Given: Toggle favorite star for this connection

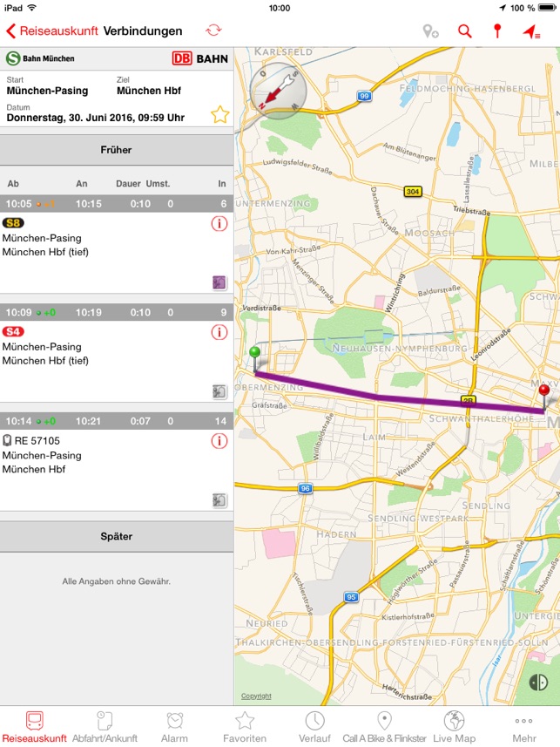Looking at the screenshot, I should click(219, 114).
